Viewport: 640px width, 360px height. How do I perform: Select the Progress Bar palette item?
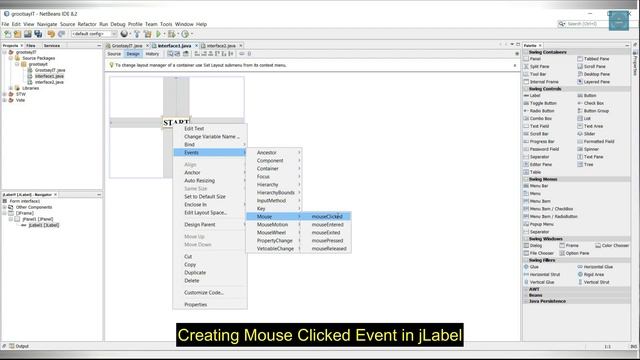[x=539, y=142]
